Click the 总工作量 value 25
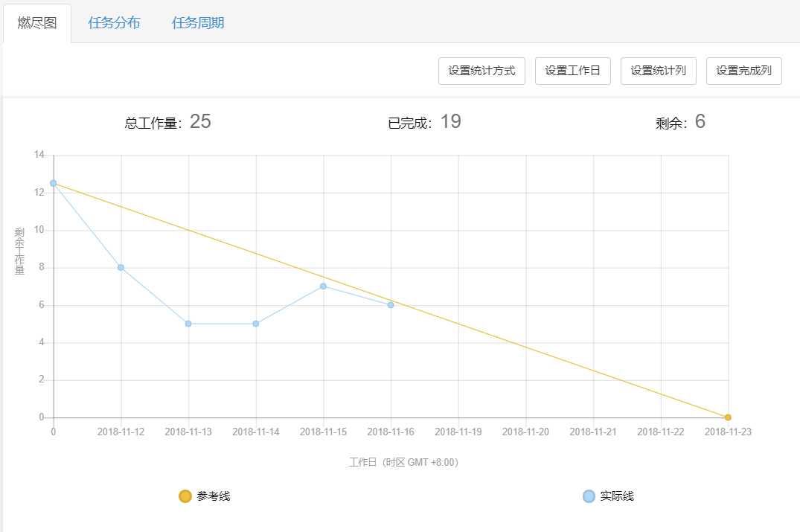The width and height of the screenshot is (800, 532). (200, 121)
